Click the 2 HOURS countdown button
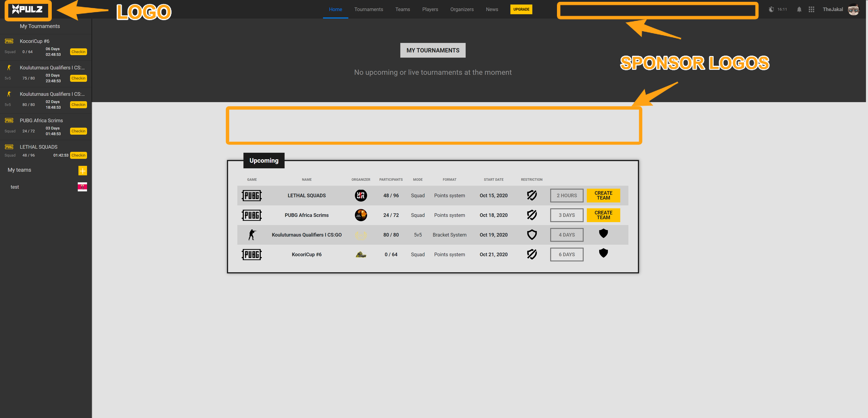Screen dimensions: 868x418 pyautogui.click(x=566, y=195)
